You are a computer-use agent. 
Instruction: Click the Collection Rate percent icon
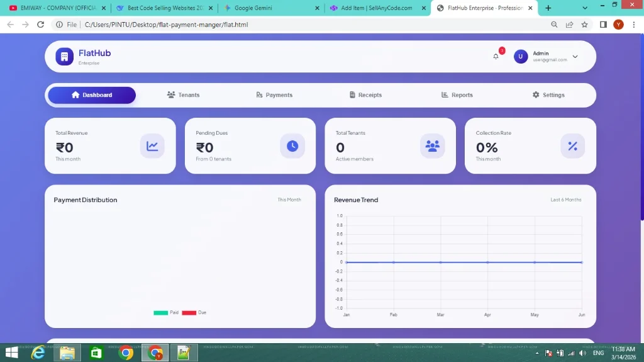(x=572, y=146)
